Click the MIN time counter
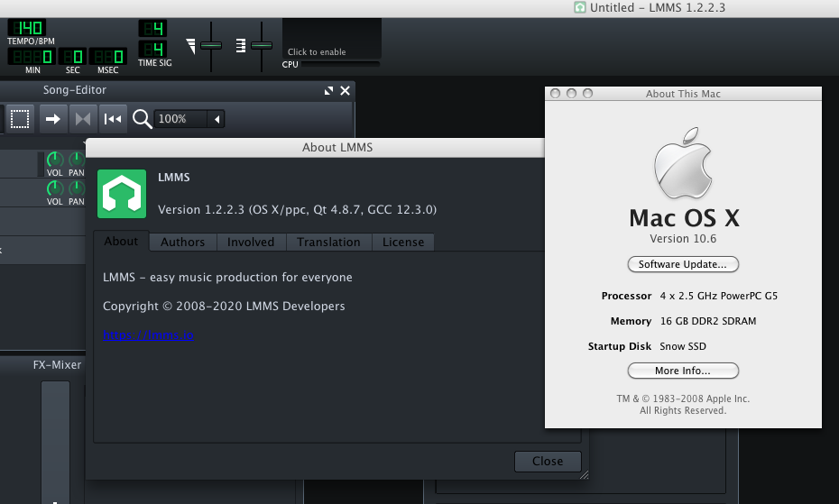 pos(32,56)
